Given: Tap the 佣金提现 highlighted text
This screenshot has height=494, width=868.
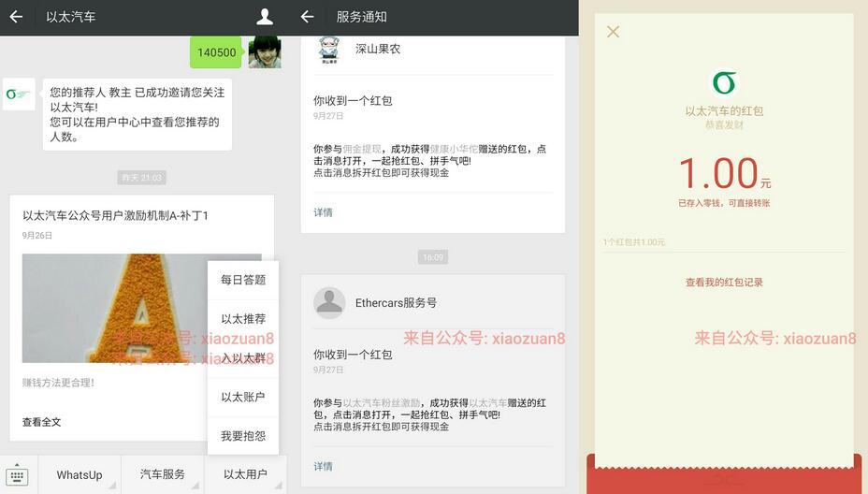Looking at the screenshot, I should tap(362, 149).
